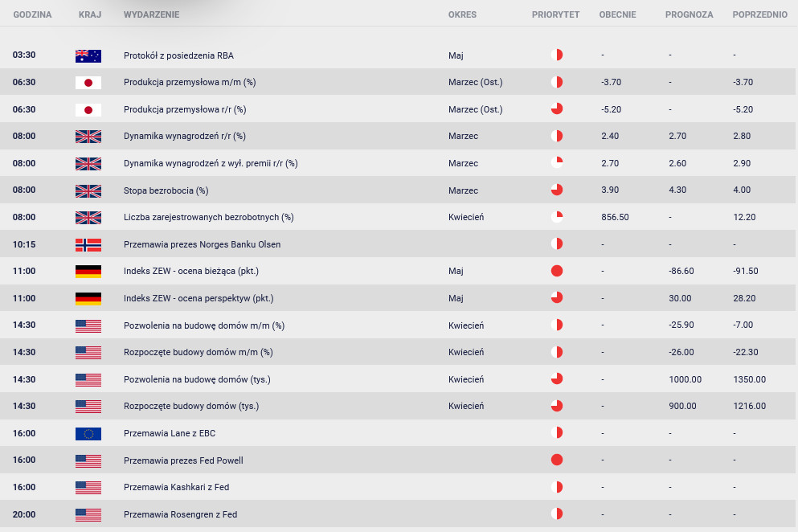798x532 pixels.
Task: Click the WYDARZENIE column header
Action: tap(152, 14)
